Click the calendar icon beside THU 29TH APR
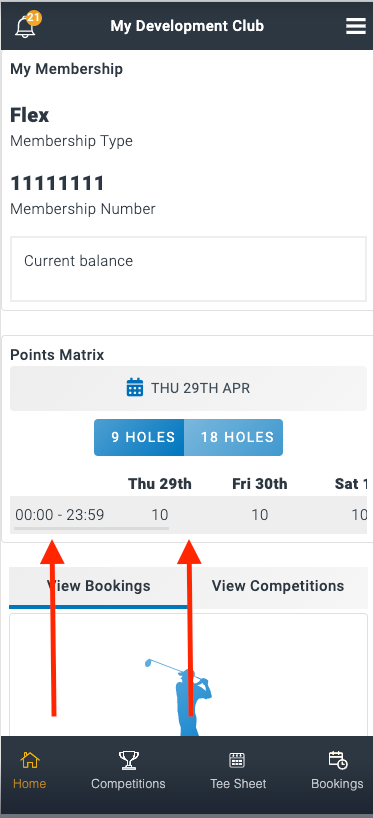373x818 pixels. (x=135, y=388)
